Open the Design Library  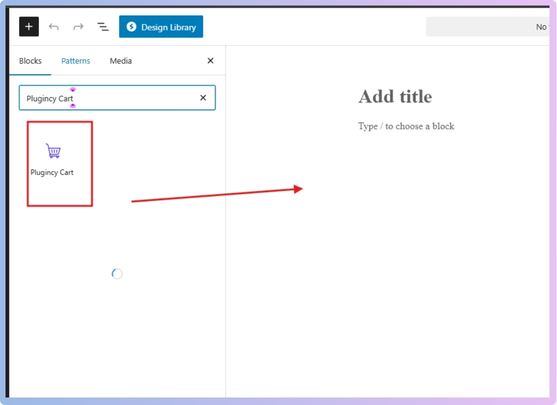(161, 27)
